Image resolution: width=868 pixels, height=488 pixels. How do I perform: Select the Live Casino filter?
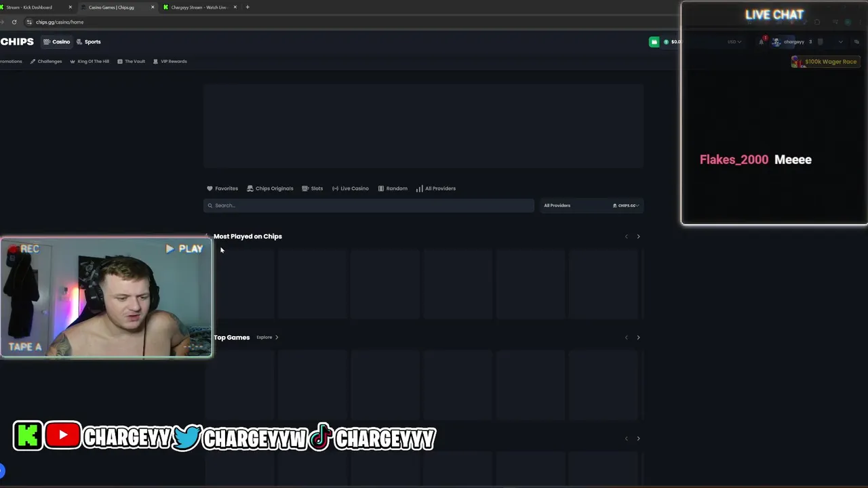tap(350, 188)
